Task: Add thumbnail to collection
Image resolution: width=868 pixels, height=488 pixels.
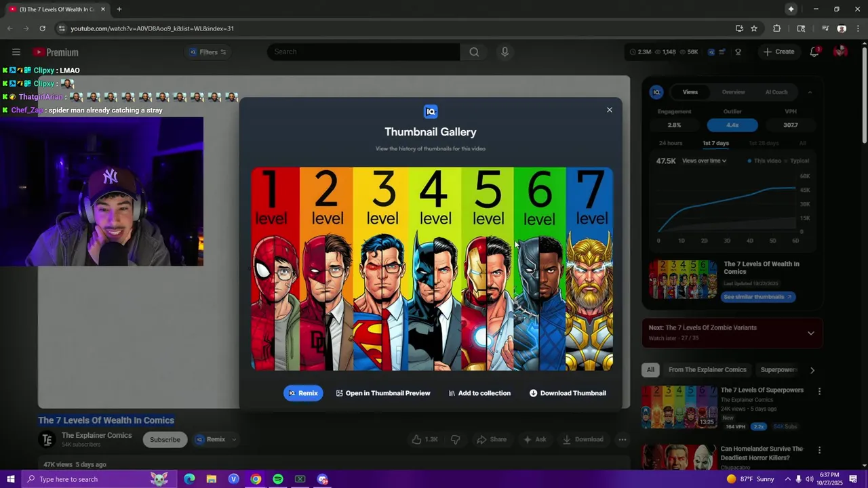Action: click(479, 393)
